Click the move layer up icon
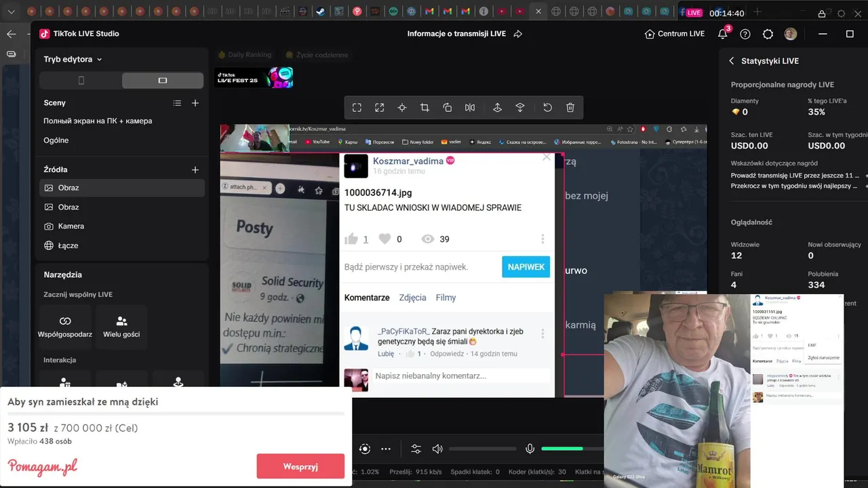868x488 pixels. click(497, 108)
